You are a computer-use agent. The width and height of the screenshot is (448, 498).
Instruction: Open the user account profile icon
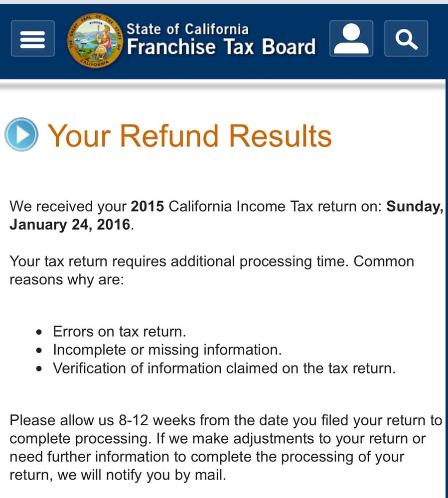click(x=351, y=38)
